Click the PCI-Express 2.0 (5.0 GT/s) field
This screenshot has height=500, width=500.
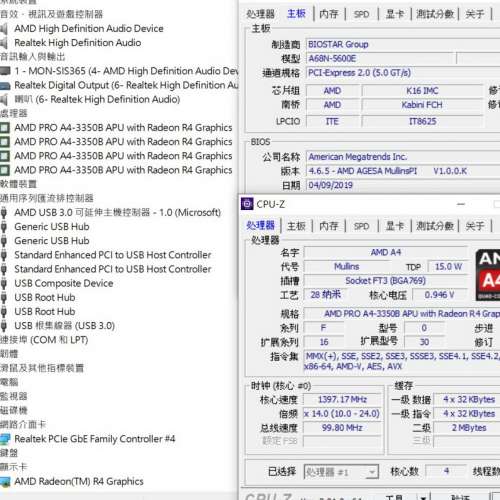pyautogui.click(x=403, y=73)
